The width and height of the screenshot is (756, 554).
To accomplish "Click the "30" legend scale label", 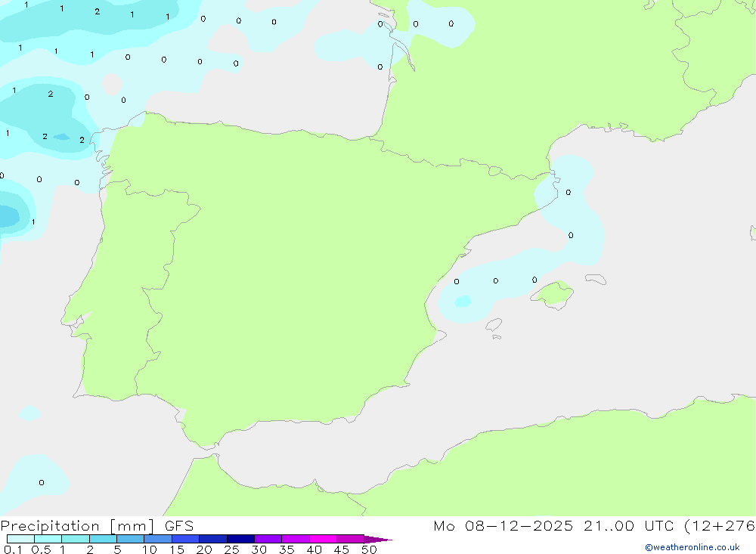I will (x=259, y=549).
